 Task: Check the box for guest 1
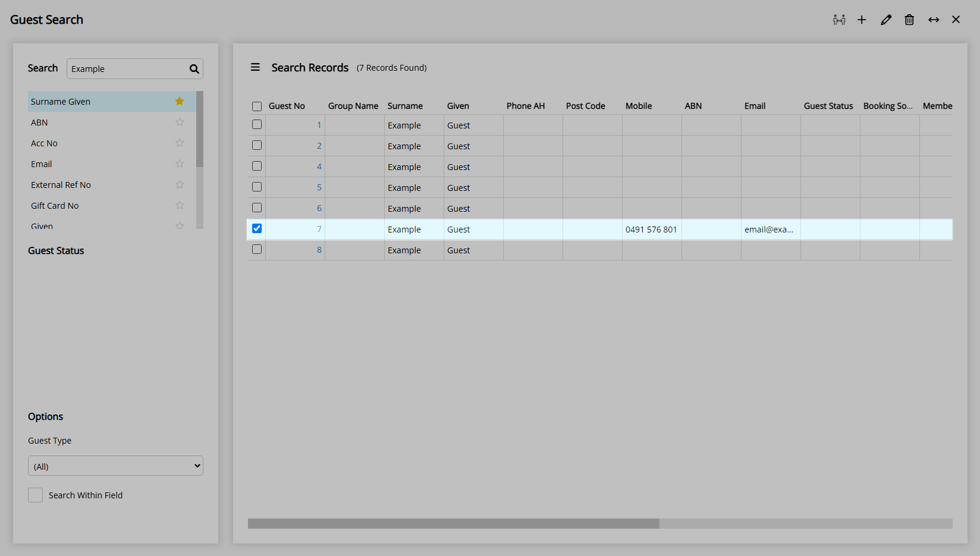click(257, 124)
